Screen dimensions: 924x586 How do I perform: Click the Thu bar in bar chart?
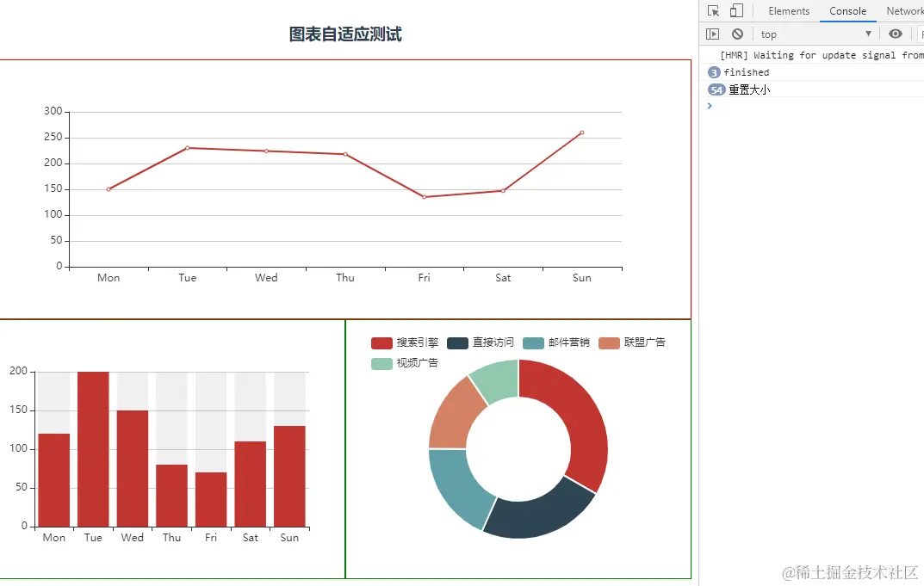point(171,496)
